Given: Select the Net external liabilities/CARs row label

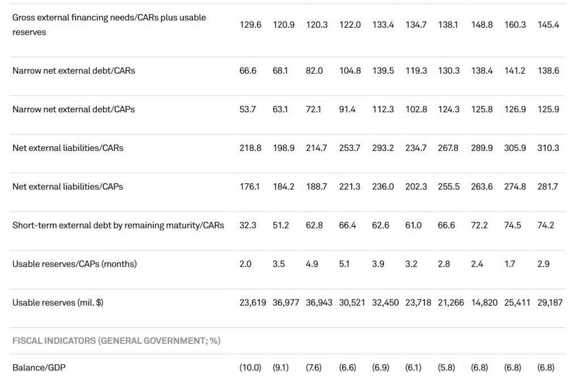Looking at the screenshot, I should tap(68, 148).
